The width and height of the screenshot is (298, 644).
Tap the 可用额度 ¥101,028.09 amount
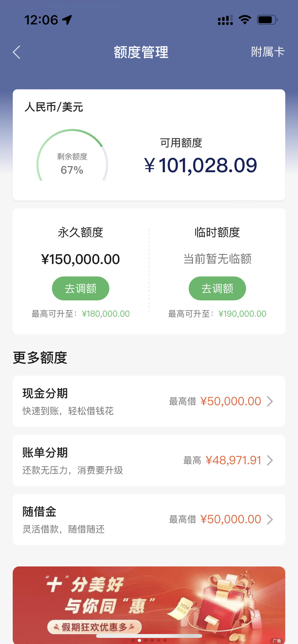[201, 165]
